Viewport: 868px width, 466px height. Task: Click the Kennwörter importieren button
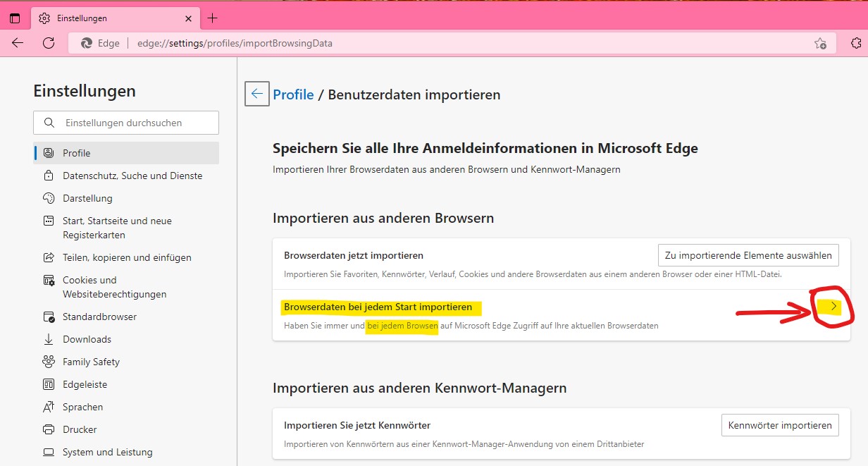tap(779, 425)
